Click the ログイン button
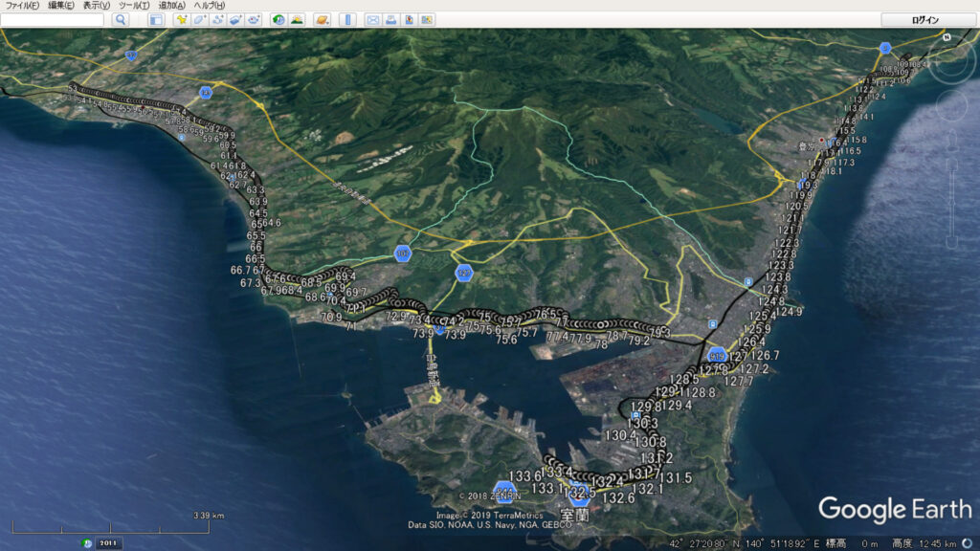 924,19
